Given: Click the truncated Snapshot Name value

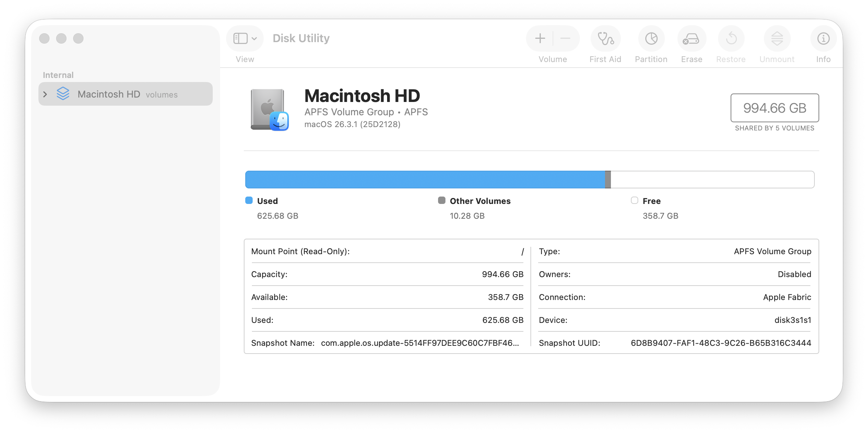Looking at the screenshot, I should (x=419, y=343).
